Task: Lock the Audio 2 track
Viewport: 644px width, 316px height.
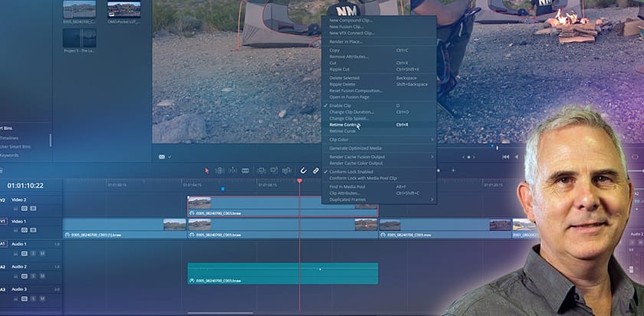Action: point(15,276)
